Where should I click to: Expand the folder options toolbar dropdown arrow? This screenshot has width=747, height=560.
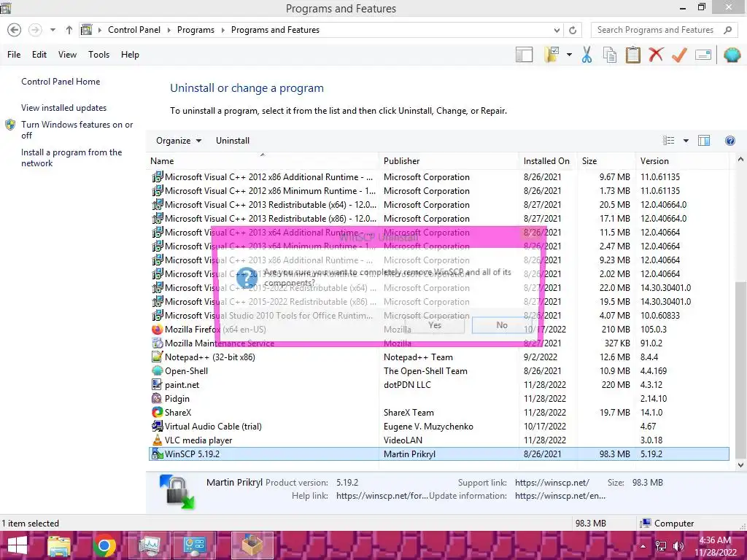[x=569, y=55]
